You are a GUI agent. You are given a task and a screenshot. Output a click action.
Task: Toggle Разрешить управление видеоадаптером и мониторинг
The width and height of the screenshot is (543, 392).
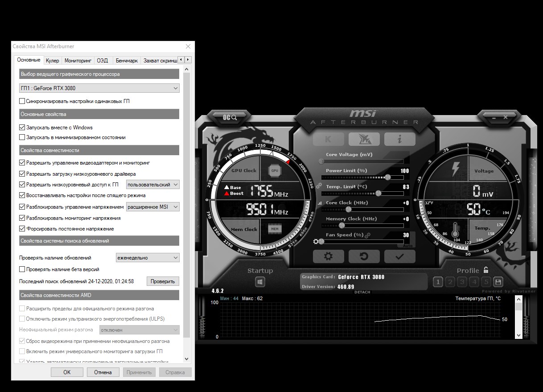[22, 163]
